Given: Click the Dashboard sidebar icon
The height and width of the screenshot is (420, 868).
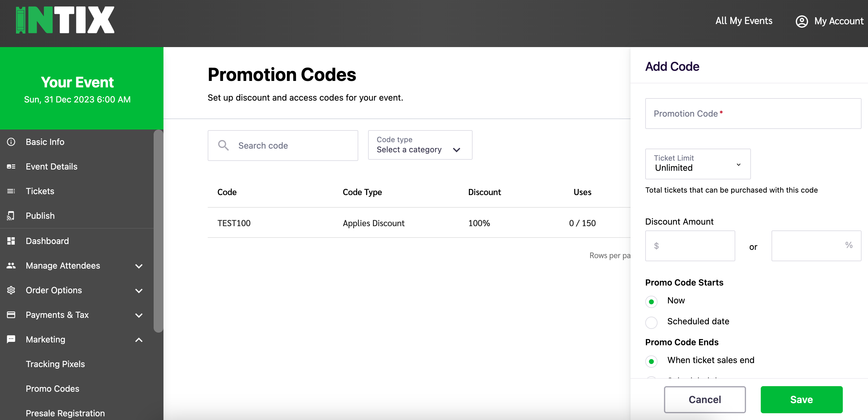Looking at the screenshot, I should click(12, 241).
